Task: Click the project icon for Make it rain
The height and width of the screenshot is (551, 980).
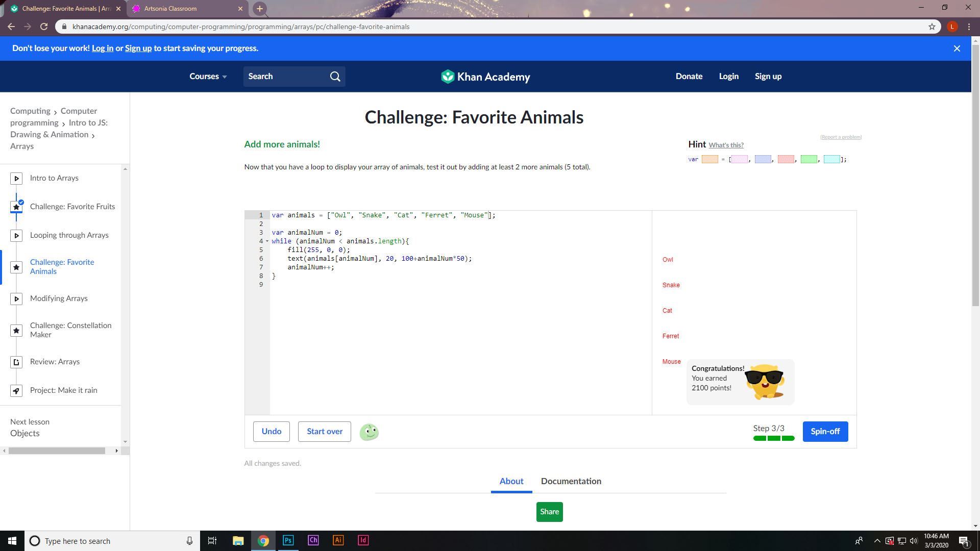Action: point(16,391)
